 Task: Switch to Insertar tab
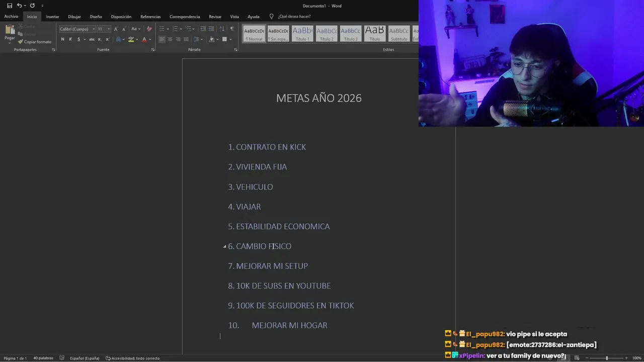(x=52, y=17)
